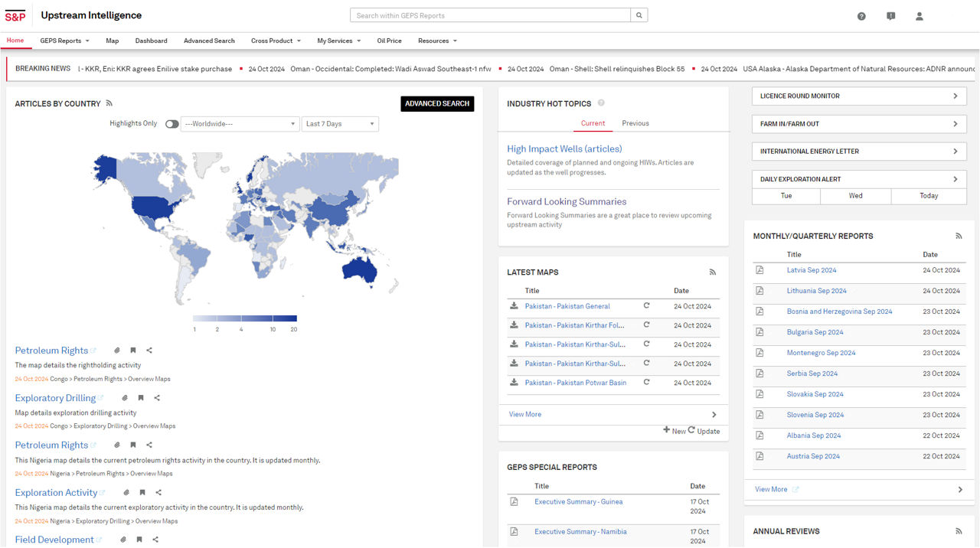Click the Advanced Search black button
This screenshot has width=980, height=548.
(437, 104)
